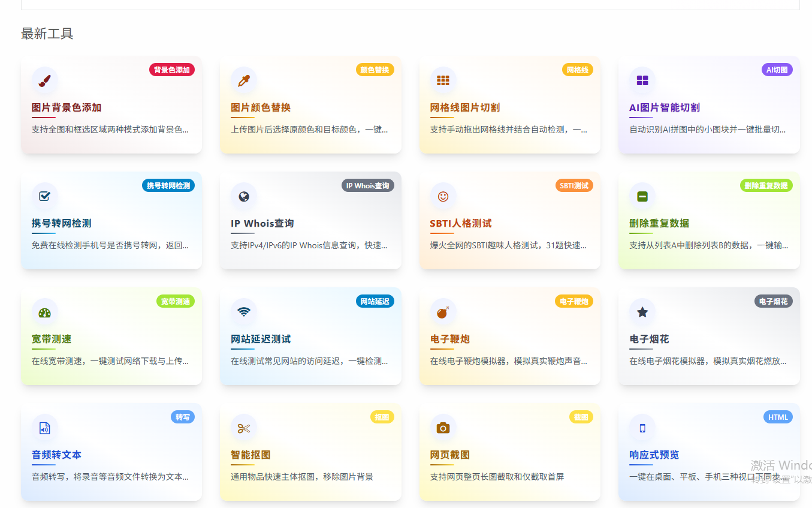Click the paintbrush icon for 图片背景色添加
The image size is (812, 508).
click(44, 80)
